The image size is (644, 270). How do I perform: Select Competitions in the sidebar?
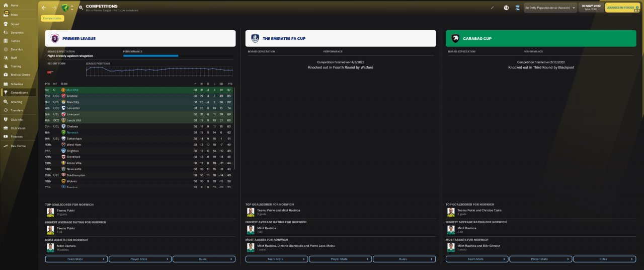tap(19, 93)
